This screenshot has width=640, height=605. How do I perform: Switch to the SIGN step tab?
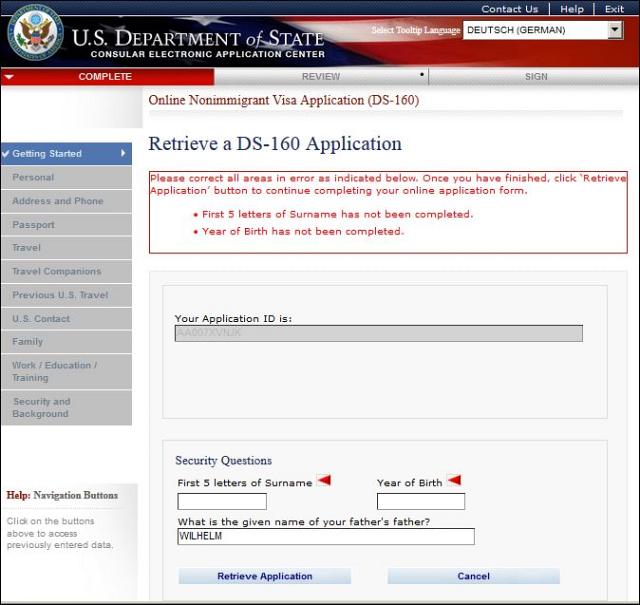pos(536,77)
